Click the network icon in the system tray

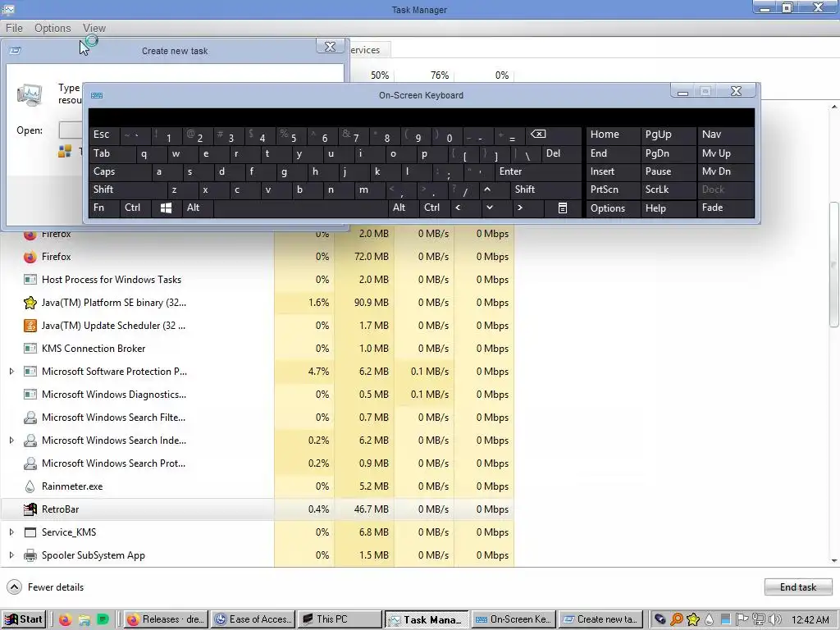point(759,620)
